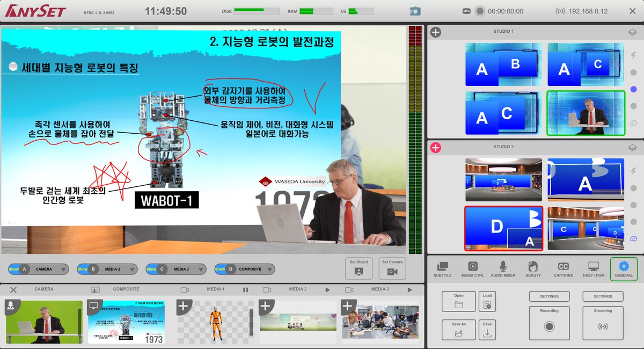Viewport: 644px width, 349px height.
Task: Click the Studio 2 speed gauge icon
Action: tap(633, 239)
